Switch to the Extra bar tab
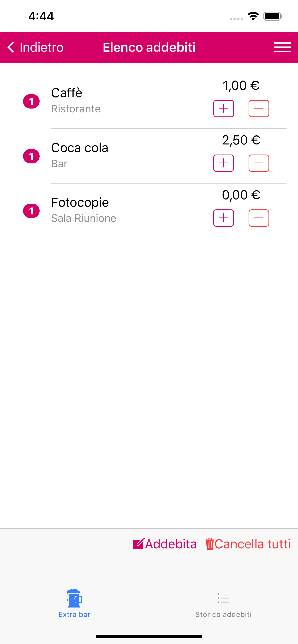298x644 pixels. (x=74, y=604)
